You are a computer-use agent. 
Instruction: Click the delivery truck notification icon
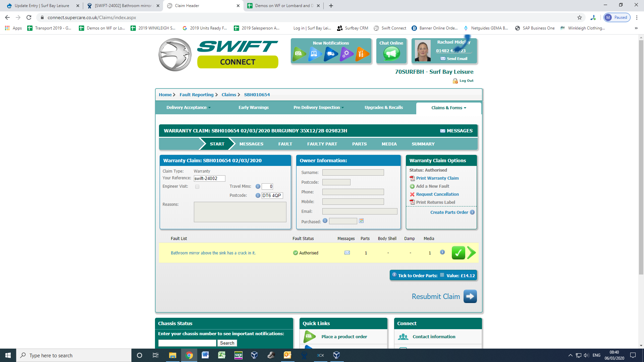[x=330, y=54]
